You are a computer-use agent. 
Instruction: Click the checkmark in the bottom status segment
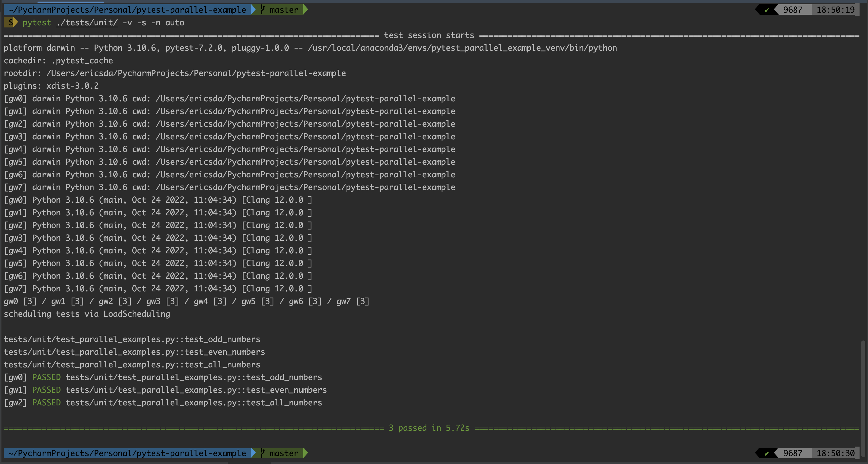coord(767,453)
